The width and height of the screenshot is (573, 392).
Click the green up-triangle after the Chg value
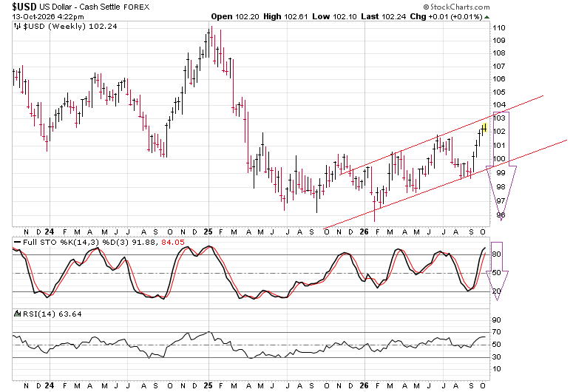(x=486, y=17)
